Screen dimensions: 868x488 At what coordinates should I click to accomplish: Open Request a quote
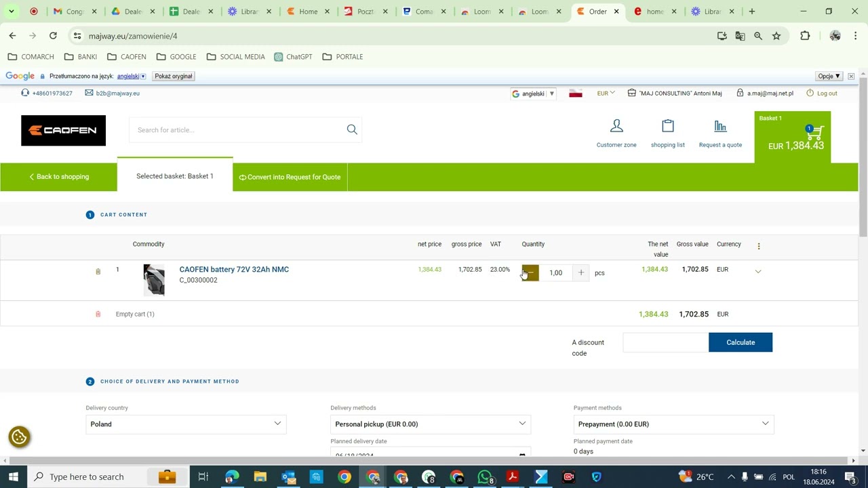720,134
